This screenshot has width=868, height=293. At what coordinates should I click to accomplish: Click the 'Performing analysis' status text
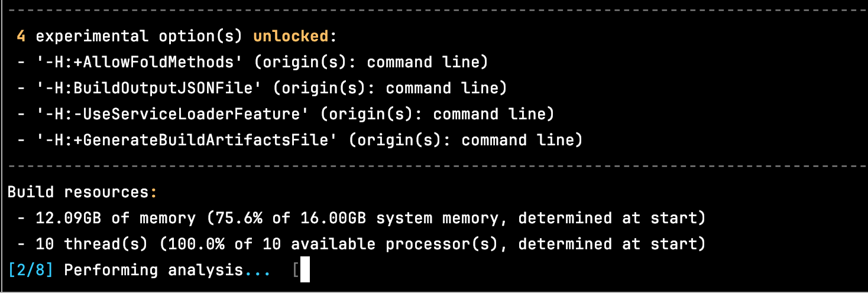153,270
